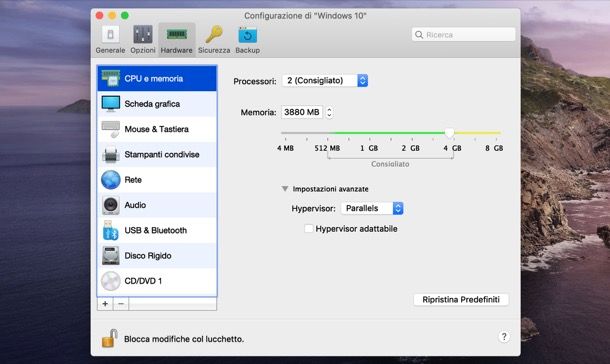Open help with the question mark button
This screenshot has height=364, width=610.
coord(504,337)
